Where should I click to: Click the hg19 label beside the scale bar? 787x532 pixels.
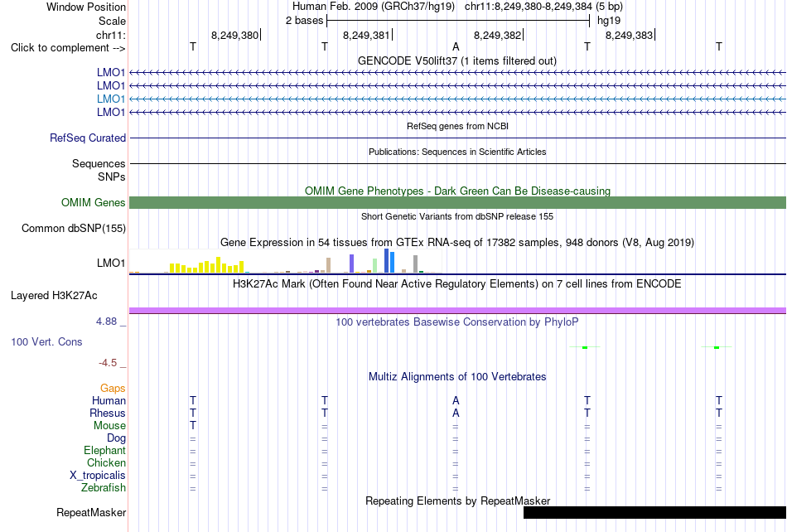click(609, 21)
